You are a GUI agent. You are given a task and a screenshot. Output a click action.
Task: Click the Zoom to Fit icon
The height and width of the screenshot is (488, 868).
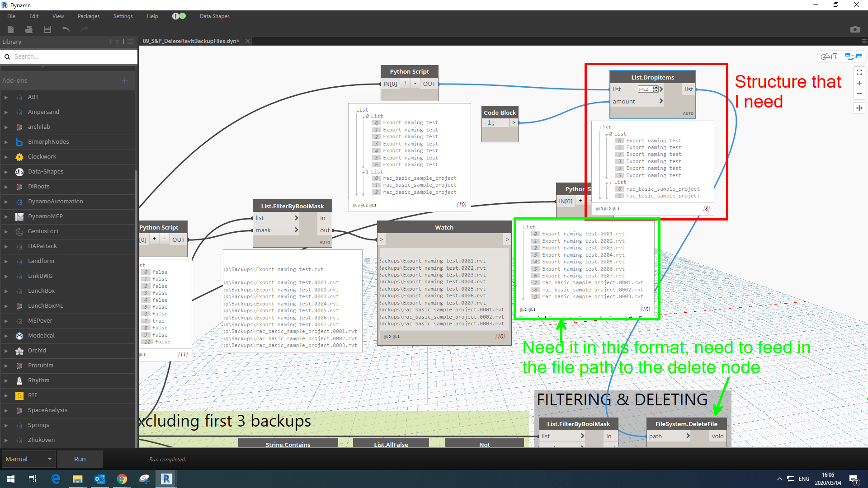tap(859, 72)
